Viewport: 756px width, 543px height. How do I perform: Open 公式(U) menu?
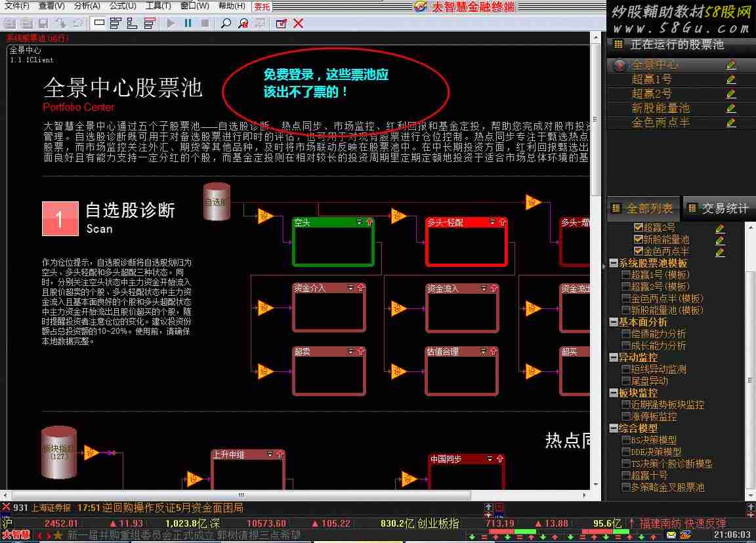click(x=123, y=6)
